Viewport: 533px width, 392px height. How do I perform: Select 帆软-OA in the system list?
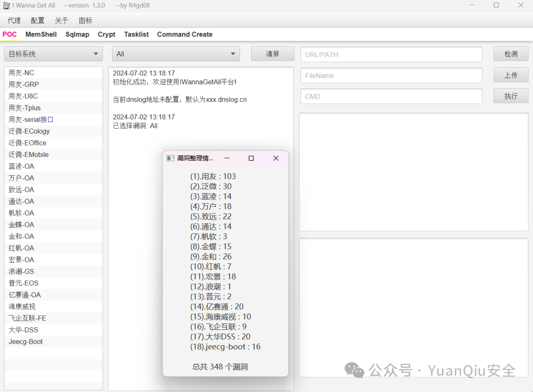coord(53,213)
